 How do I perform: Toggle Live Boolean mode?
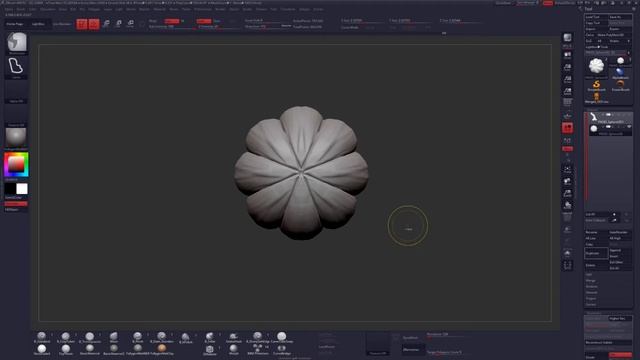[x=62, y=24]
